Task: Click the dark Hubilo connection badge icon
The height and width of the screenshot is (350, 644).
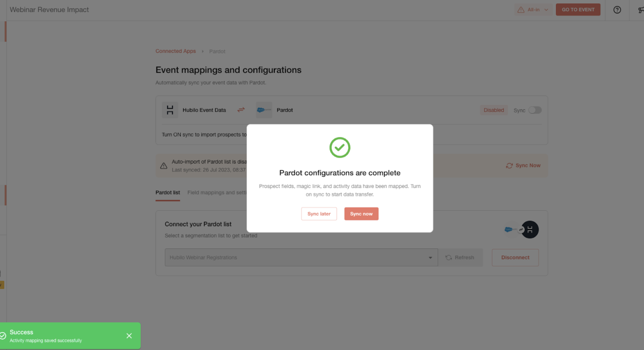Action: point(530,229)
